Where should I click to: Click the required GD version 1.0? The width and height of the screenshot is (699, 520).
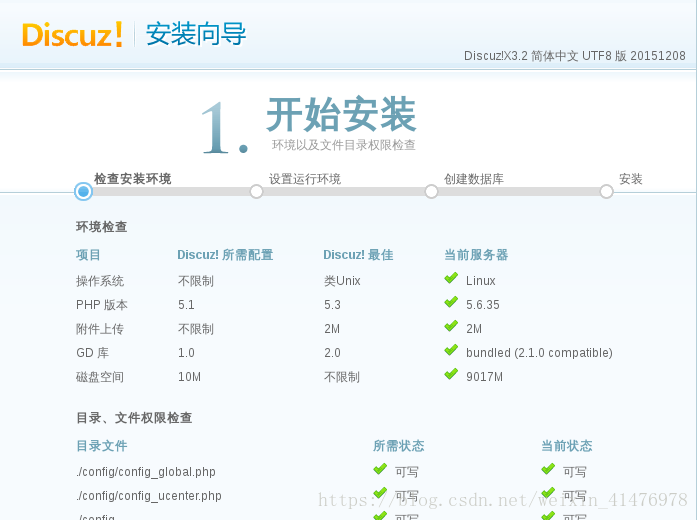point(186,353)
